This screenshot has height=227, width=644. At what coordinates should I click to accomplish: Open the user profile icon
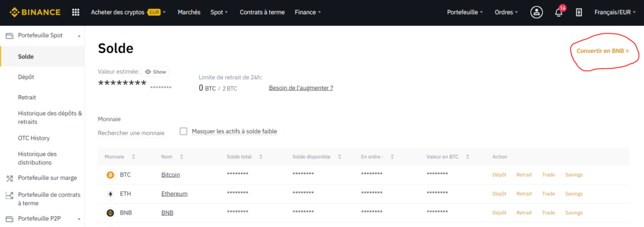[x=536, y=13]
